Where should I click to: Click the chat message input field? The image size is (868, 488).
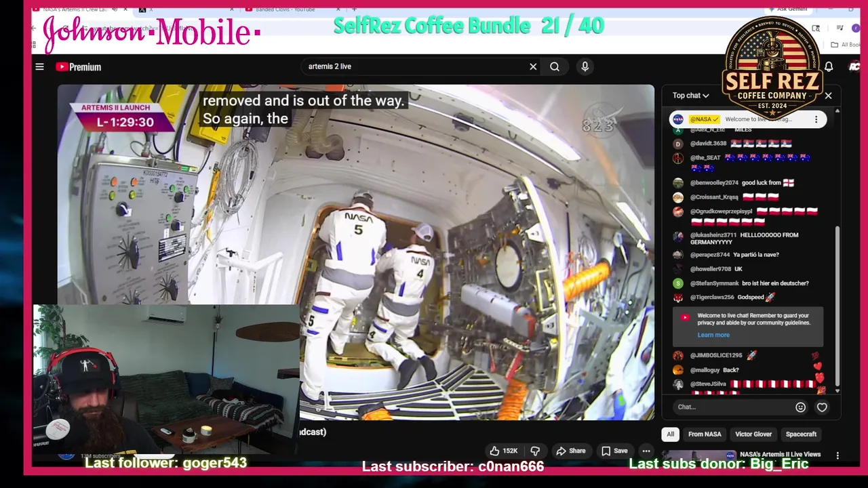734,407
